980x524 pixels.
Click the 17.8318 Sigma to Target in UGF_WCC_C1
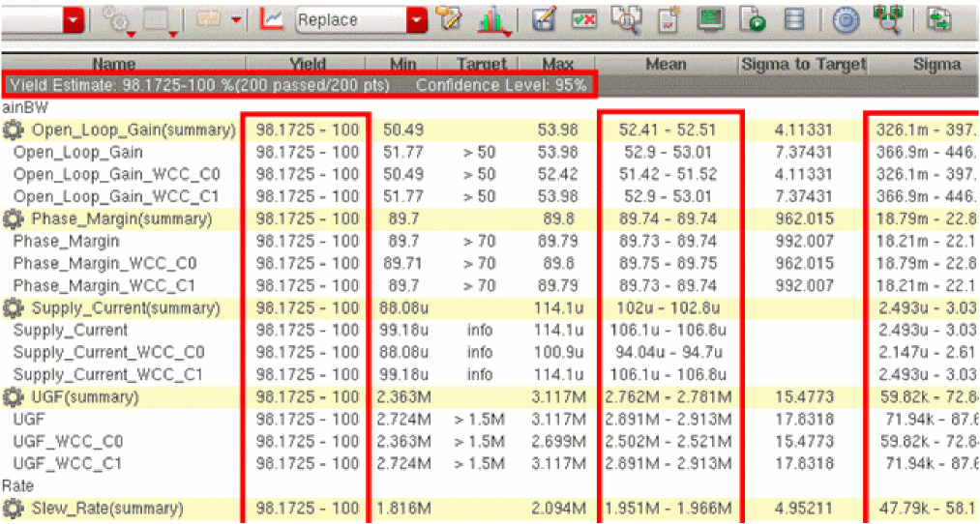(804, 464)
